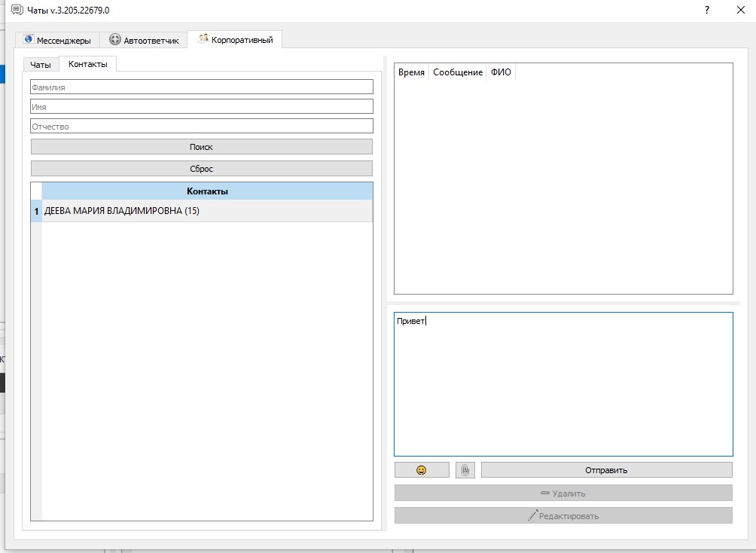The image size is (756, 553).
Task: Focus the Фамилия input field
Action: pyautogui.click(x=202, y=87)
